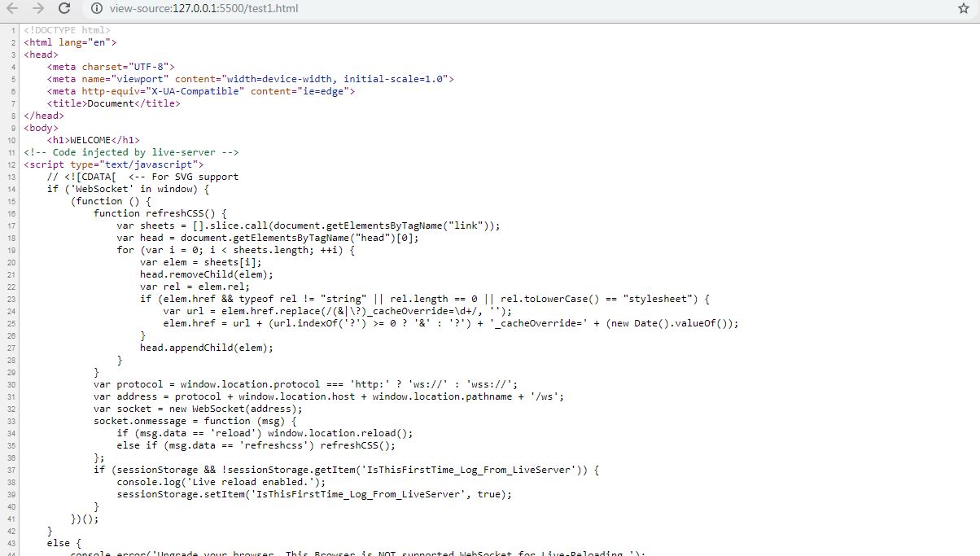Click the meta charset="UTF-8" line
Screen dimensions: 980x556
tap(111, 67)
